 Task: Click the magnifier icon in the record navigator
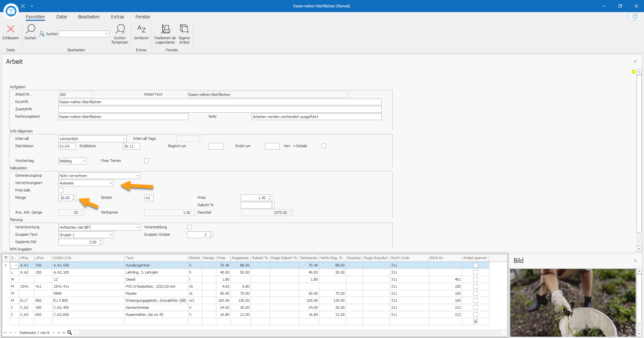(x=70, y=333)
